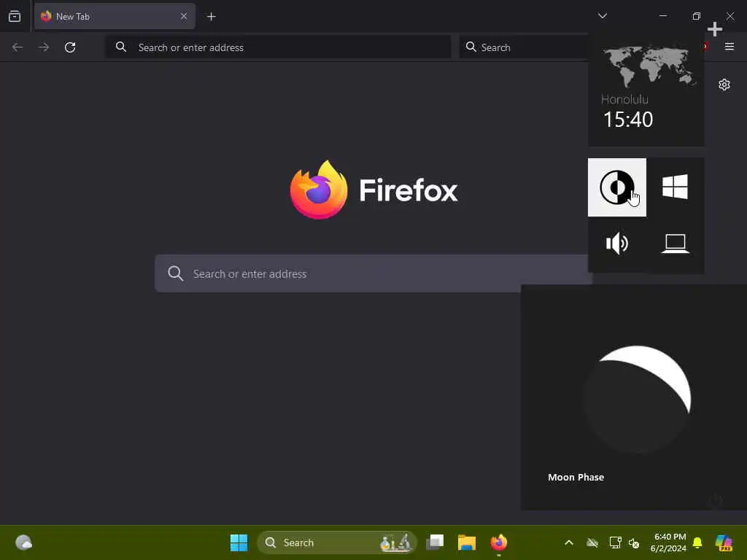The image size is (747, 560).
Task: Click the Moon Phase widget
Action: coord(634,397)
